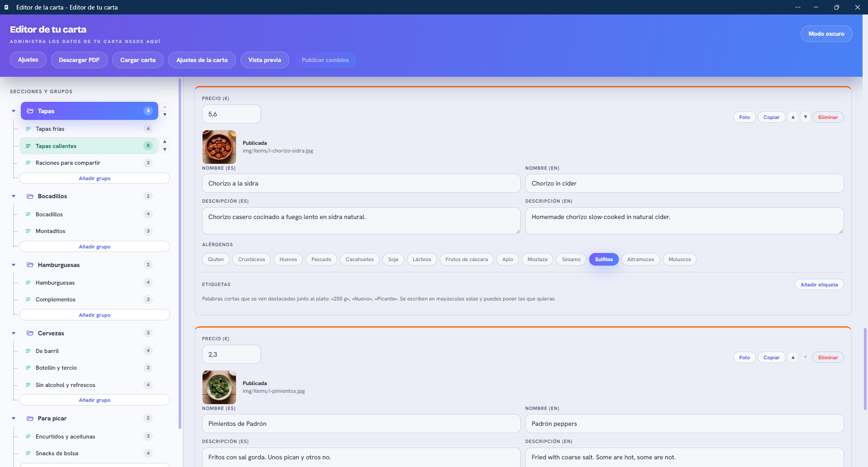Toggle the Sulfitos allergen chip off
The width and height of the screenshot is (868, 467).
604,259
